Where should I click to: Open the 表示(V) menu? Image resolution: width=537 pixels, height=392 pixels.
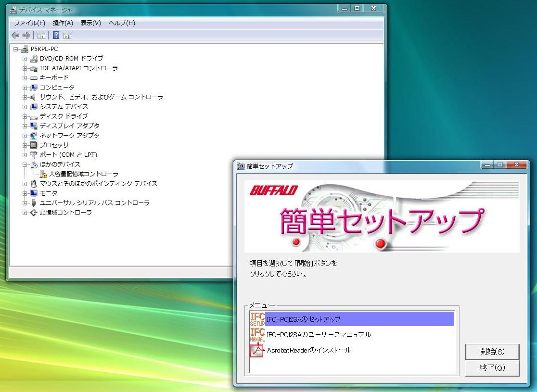coord(91,23)
